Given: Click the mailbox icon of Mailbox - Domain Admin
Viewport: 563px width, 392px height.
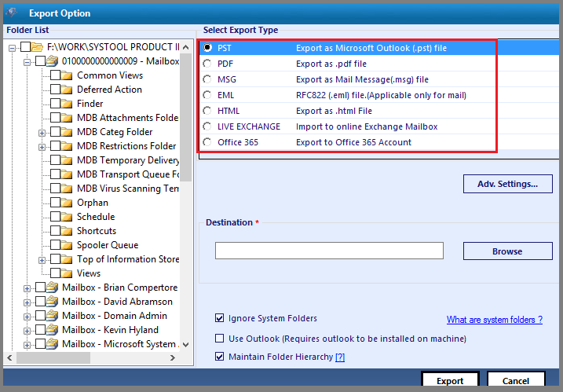Looking at the screenshot, I should click(53, 316).
